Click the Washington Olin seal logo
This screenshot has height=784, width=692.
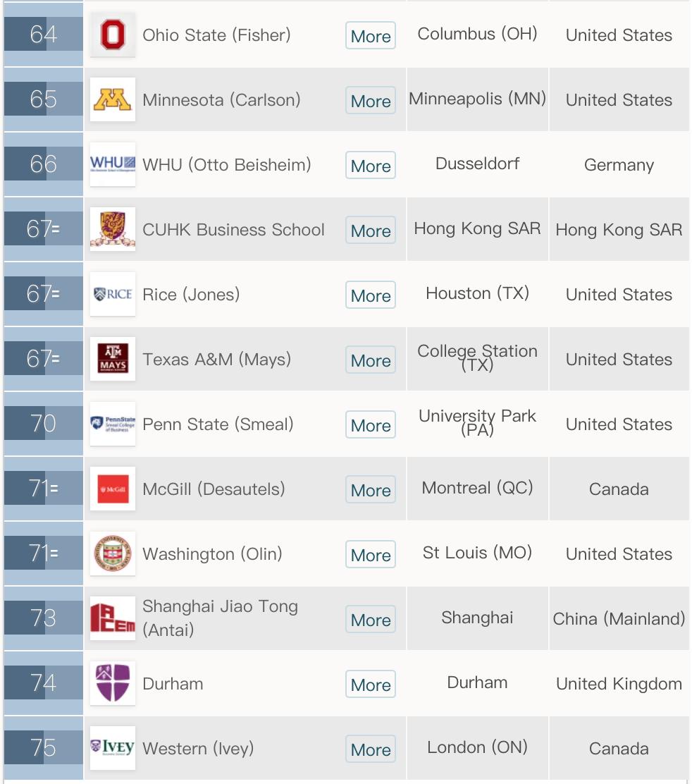(113, 553)
